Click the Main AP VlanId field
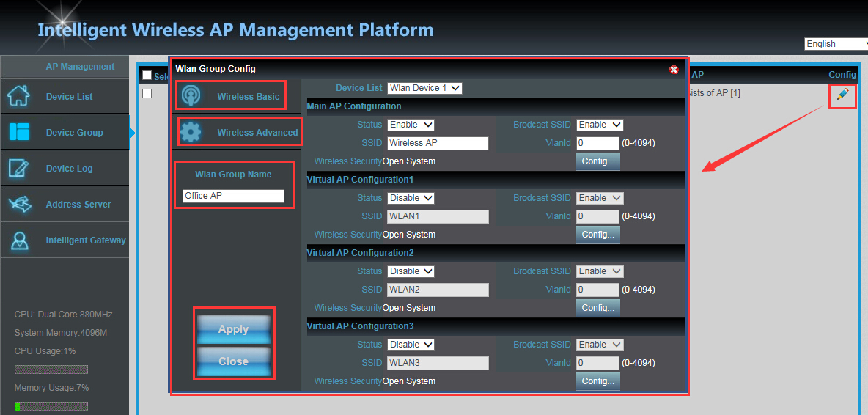Image resolution: width=868 pixels, height=415 pixels. pos(597,143)
